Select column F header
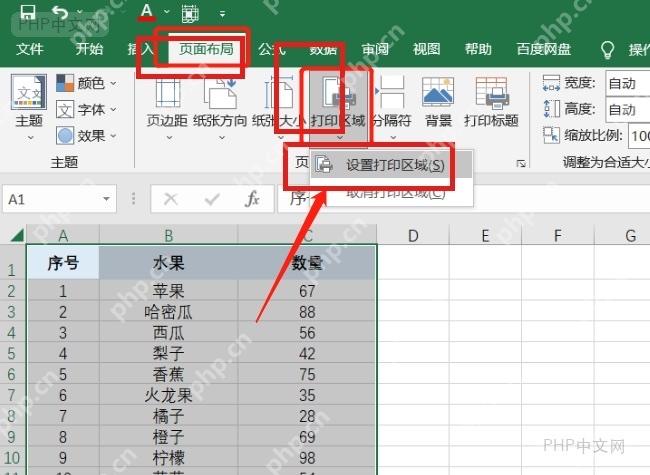This screenshot has height=475, width=650. (558, 235)
